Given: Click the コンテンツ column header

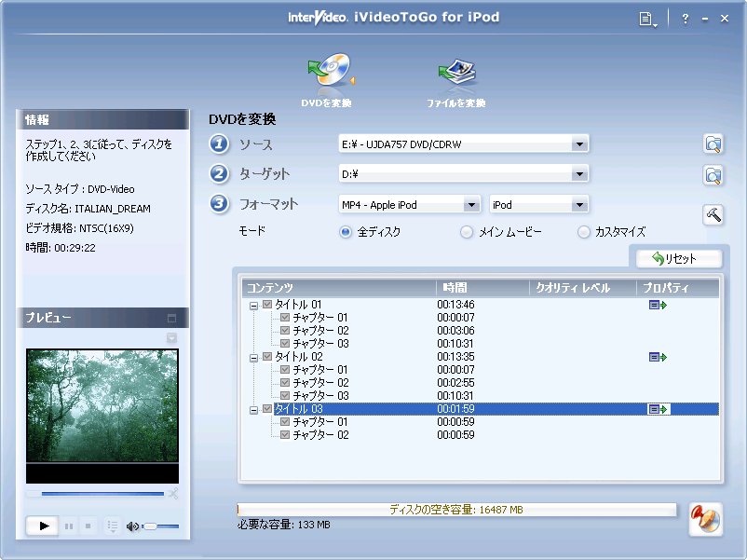Looking at the screenshot, I should (x=339, y=288).
